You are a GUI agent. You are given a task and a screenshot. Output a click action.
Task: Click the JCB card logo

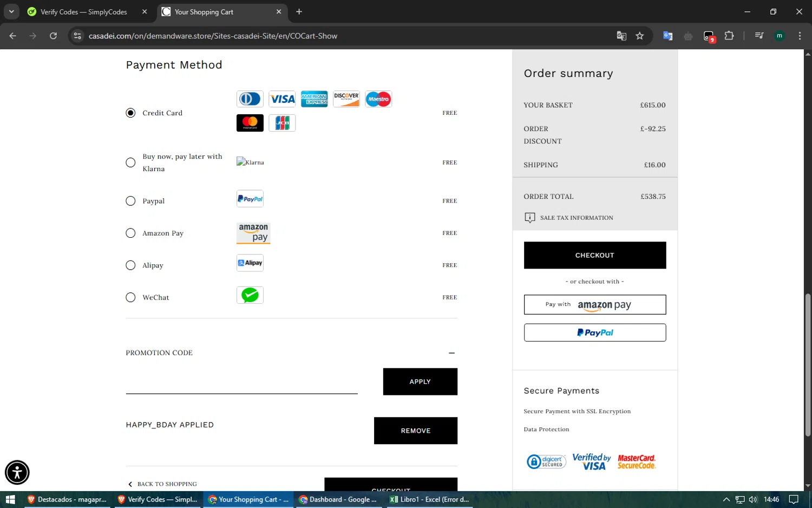(x=282, y=123)
